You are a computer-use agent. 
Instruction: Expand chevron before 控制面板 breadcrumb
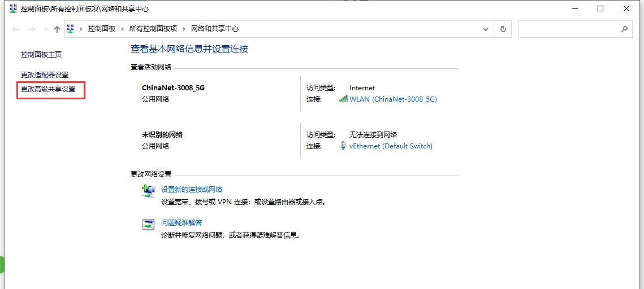[81, 29]
